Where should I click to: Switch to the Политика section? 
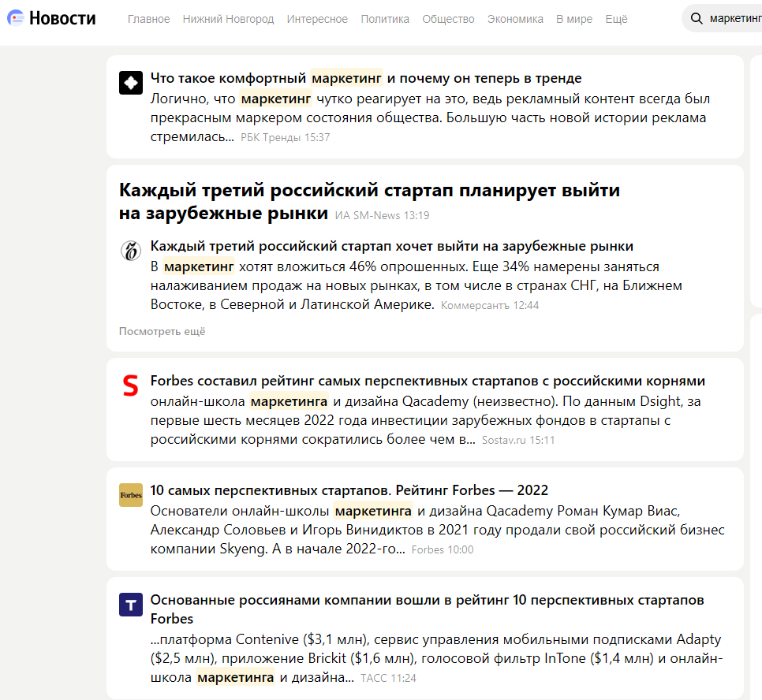pyautogui.click(x=385, y=19)
